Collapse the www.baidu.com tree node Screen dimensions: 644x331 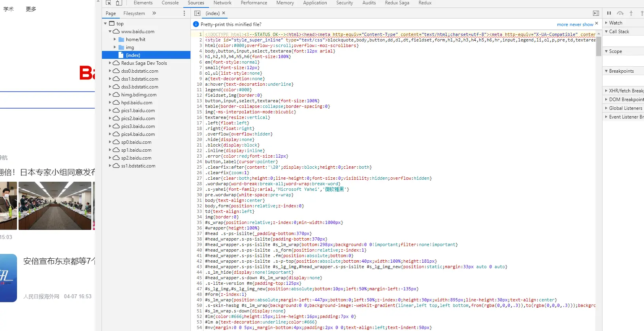(x=110, y=32)
